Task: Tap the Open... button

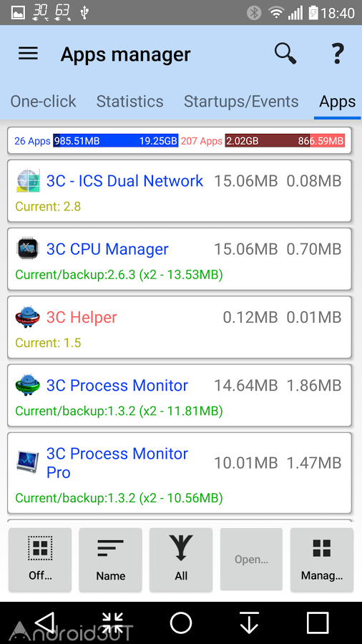Action: coord(251,560)
